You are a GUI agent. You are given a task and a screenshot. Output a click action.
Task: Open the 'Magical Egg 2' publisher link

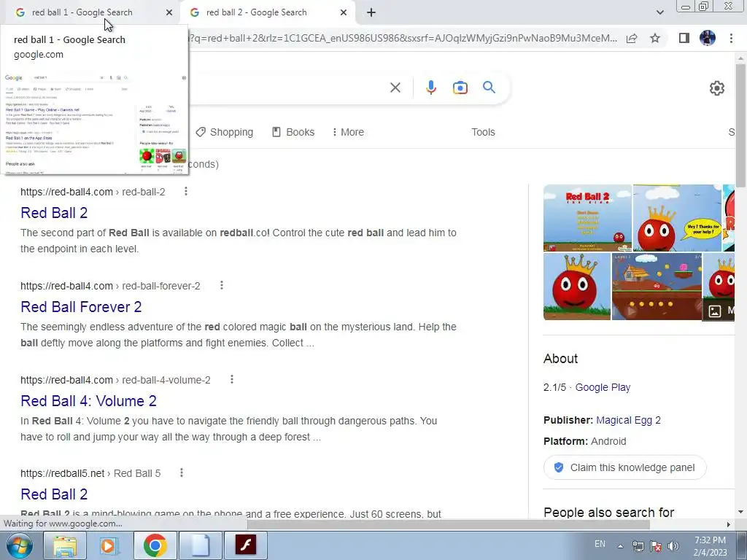(x=628, y=420)
